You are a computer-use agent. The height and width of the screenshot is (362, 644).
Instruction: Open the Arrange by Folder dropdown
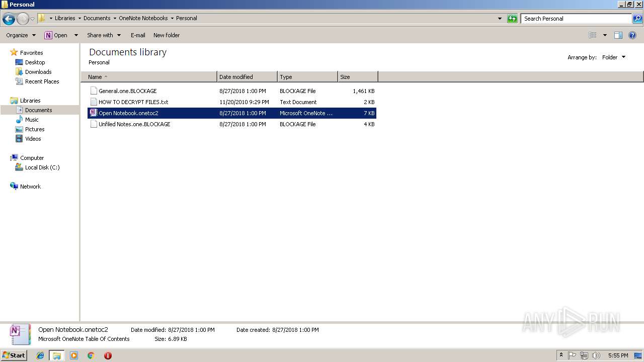pos(614,57)
